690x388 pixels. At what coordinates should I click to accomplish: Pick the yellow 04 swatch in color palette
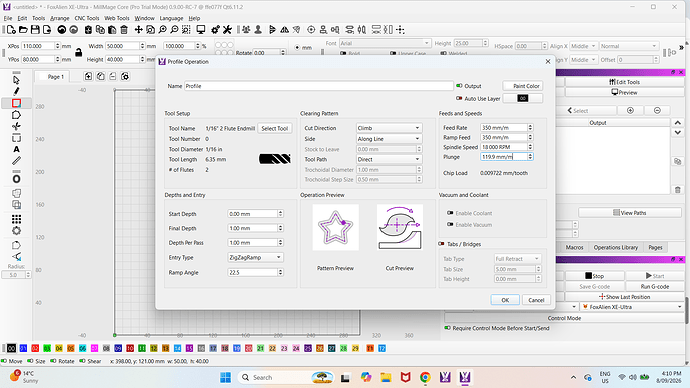(59, 348)
